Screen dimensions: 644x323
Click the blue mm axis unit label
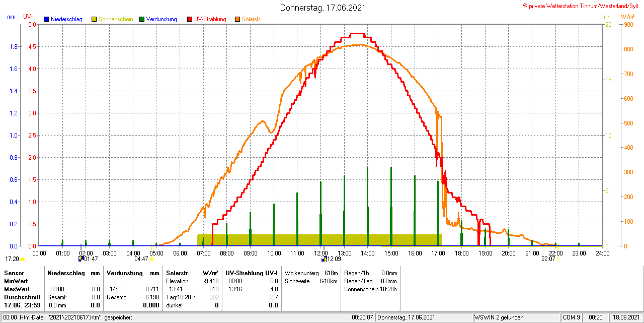tap(11, 17)
